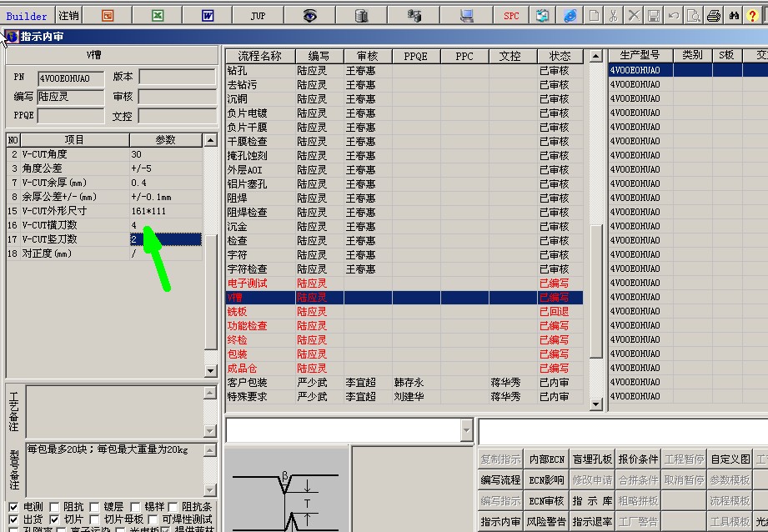768x532 pixels.
Task: Click the 盲埋孔板 button
Action: 592,459
